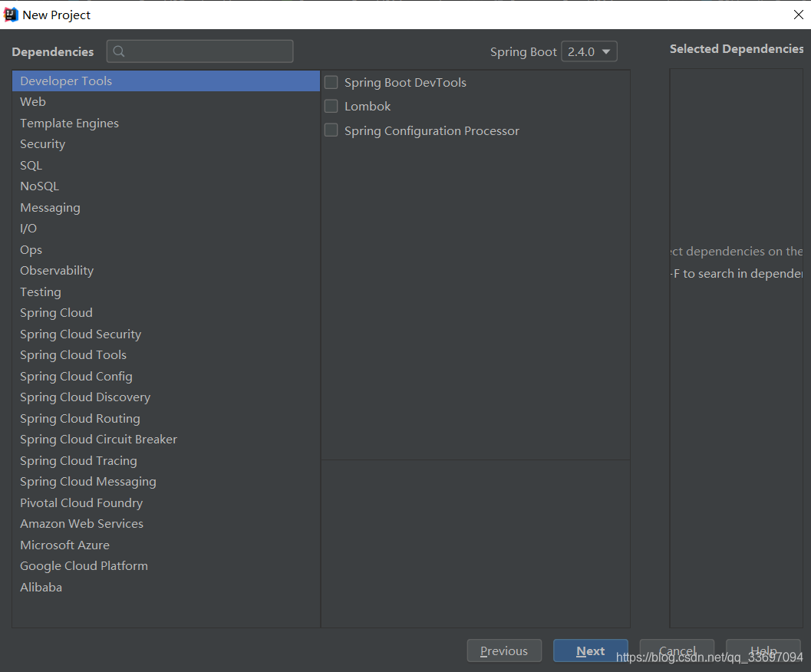The image size is (811, 672).
Task: Select the Alibaba category
Action: click(166, 587)
